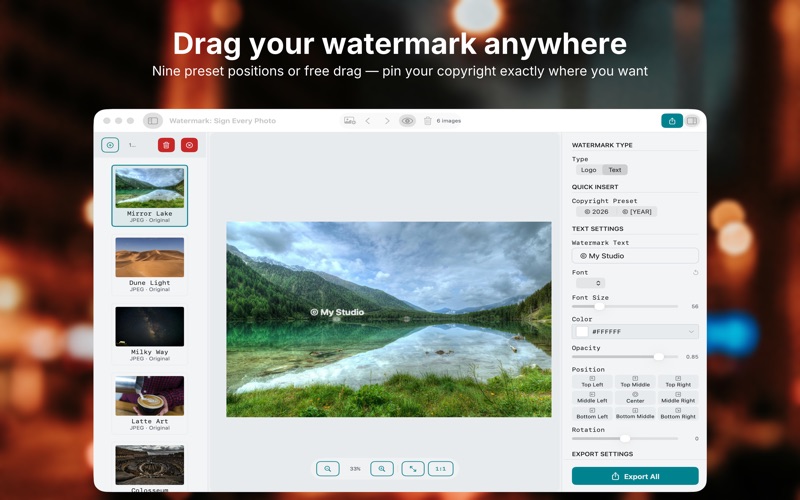Click the add image icon in toolbar
The image size is (800, 500).
click(x=349, y=121)
